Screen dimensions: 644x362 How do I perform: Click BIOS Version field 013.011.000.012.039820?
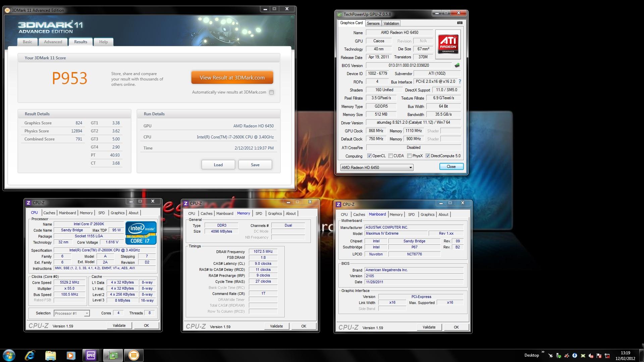[x=409, y=65]
